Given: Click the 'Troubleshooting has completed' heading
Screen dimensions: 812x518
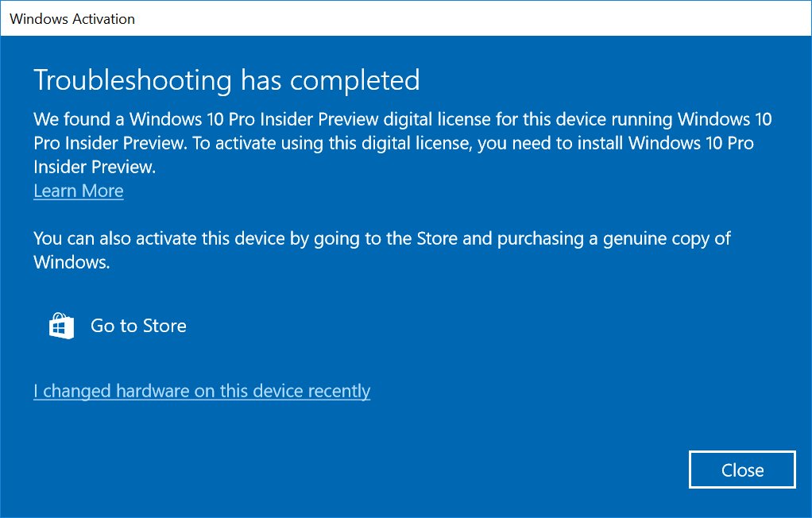Looking at the screenshot, I should pyautogui.click(x=226, y=80).
